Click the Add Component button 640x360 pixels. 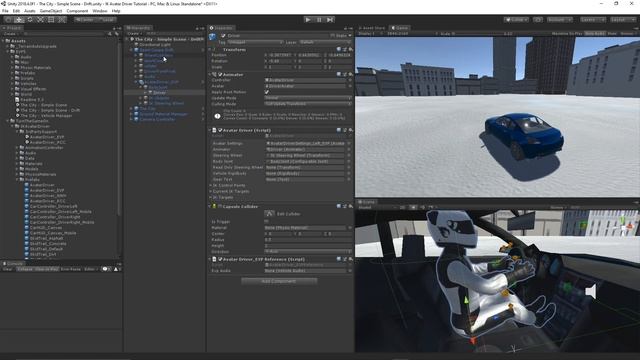pyautogui.click(x=279, y=281)
